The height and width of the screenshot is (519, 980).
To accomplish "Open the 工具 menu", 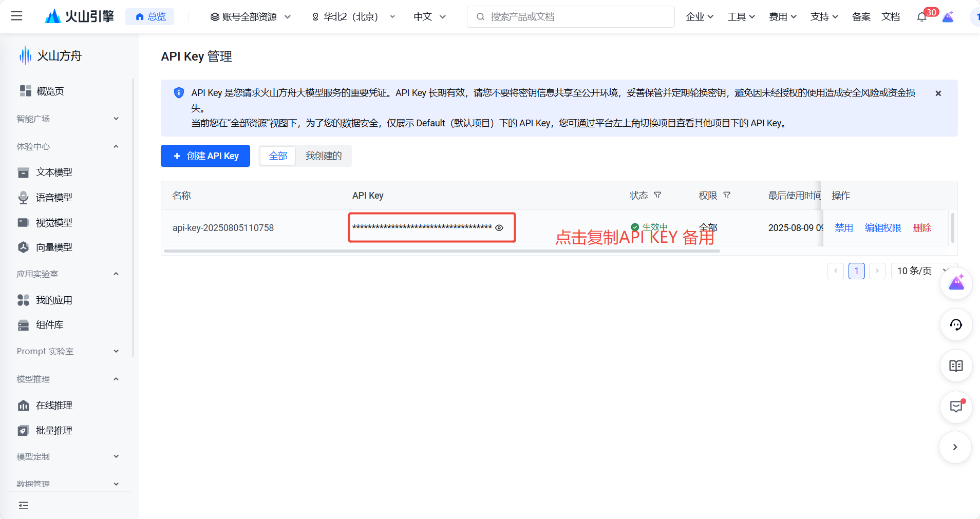I will pos(741,17).
